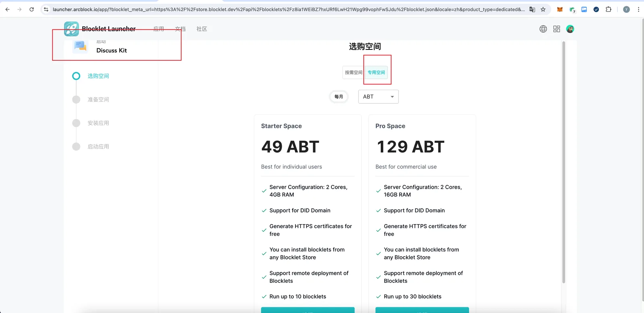Click Pro Space "Support for DID Domain" text
The image size is (644, 313).
(414, 210)
